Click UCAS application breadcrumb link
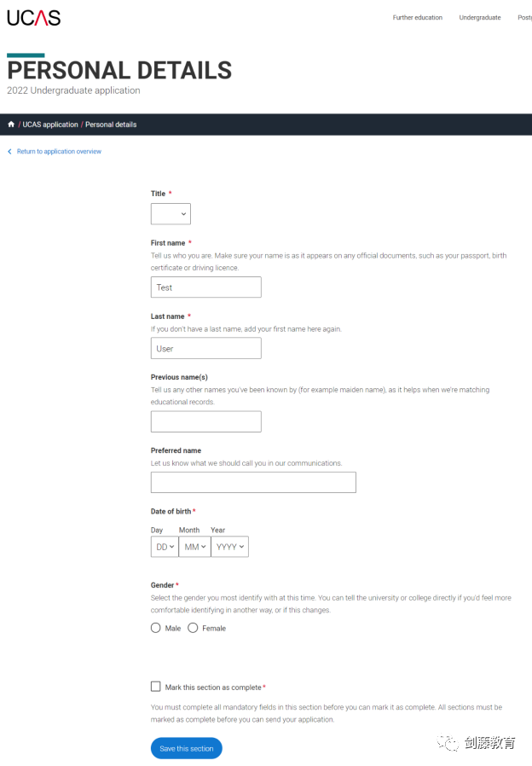 pos(50,125)
